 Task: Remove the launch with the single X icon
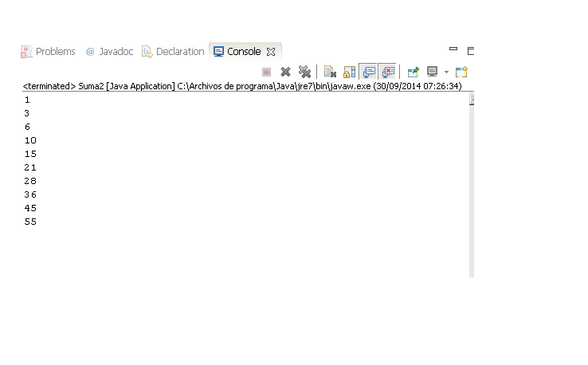pos(285,72)
